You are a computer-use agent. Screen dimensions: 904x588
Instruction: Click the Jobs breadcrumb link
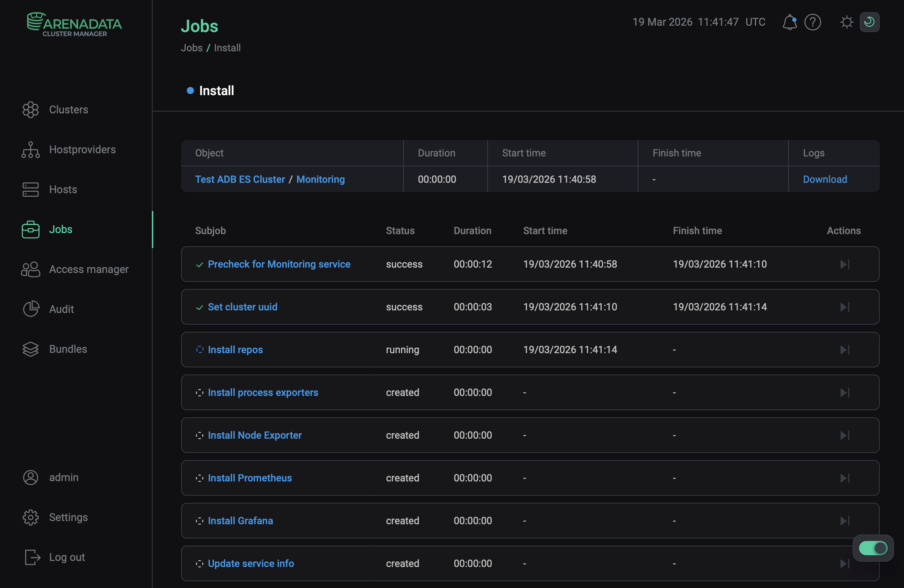tap(191, 47)
